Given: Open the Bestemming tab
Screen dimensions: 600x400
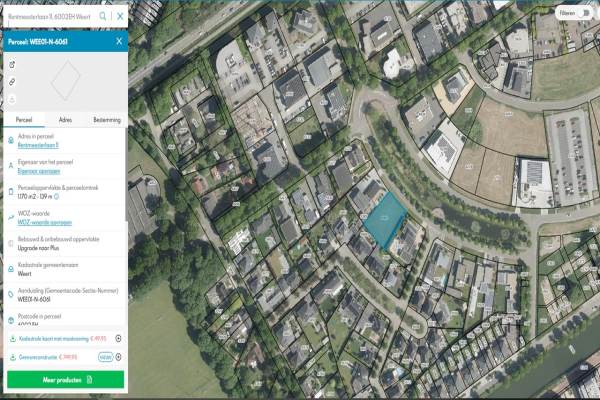Looking at the screenshot, I should (x=106, y=119).
